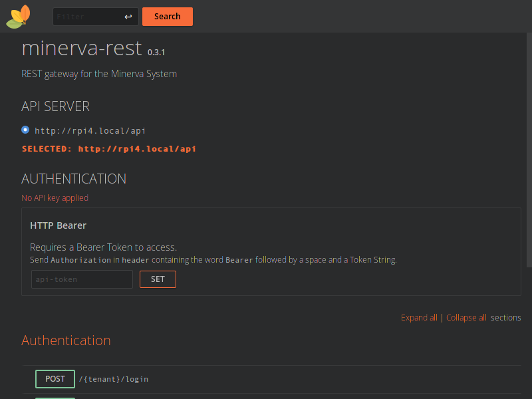Select the http://rpi4.local/api server radio button
Image resolution: width=532 pixels, height=399 pixels.
tap(25, 130)
